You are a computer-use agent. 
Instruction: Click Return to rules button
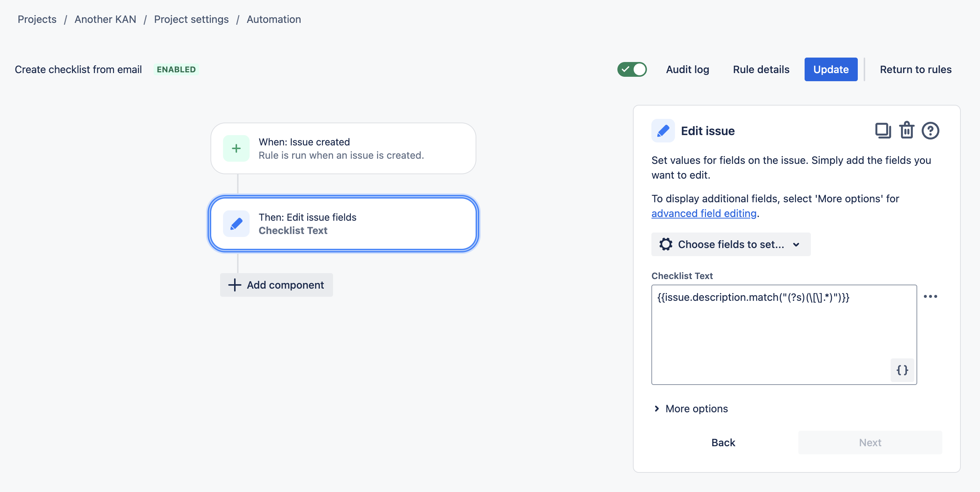pos(916,69)
